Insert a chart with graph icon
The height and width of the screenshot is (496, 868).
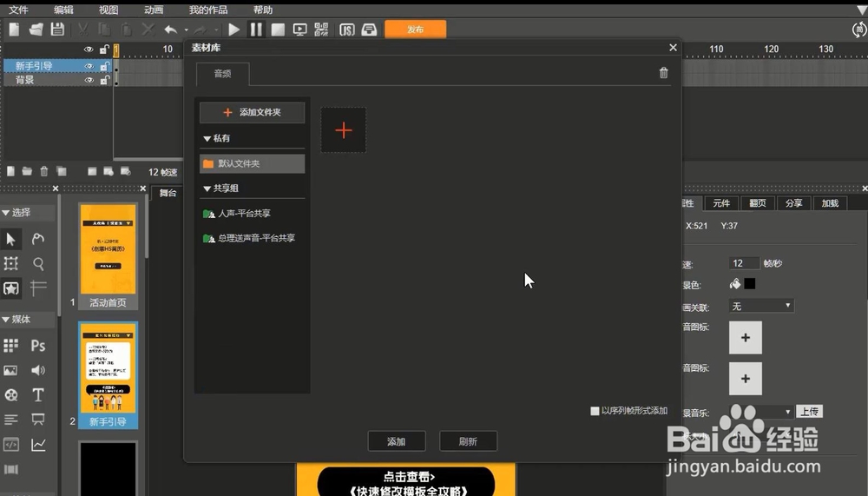tap(37, 445)
